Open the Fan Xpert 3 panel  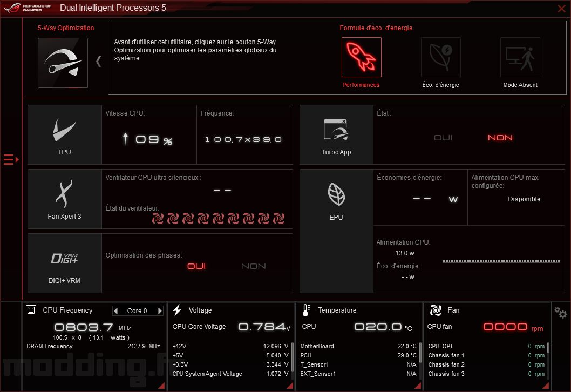[x=64, y=199]
